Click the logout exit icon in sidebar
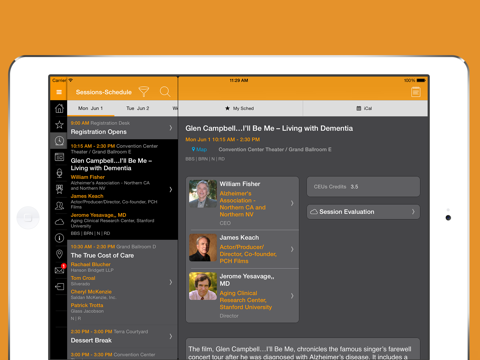The image size is (480, 360). coord(59,286)
